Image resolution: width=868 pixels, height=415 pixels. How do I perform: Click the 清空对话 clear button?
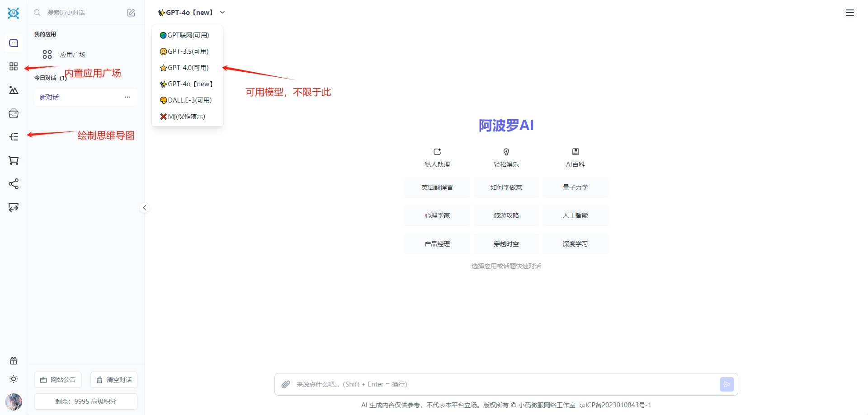pyautogui.click(x=114, y=380)
